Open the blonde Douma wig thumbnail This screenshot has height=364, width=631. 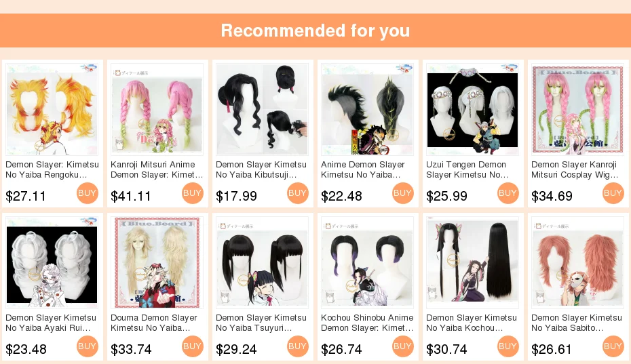(157, 262)
